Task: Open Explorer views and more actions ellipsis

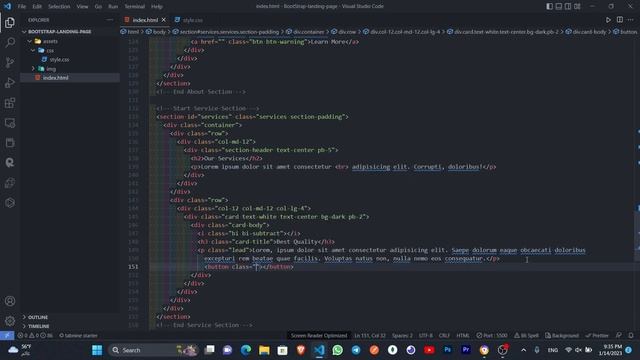Action: click(x=109, y=20)
